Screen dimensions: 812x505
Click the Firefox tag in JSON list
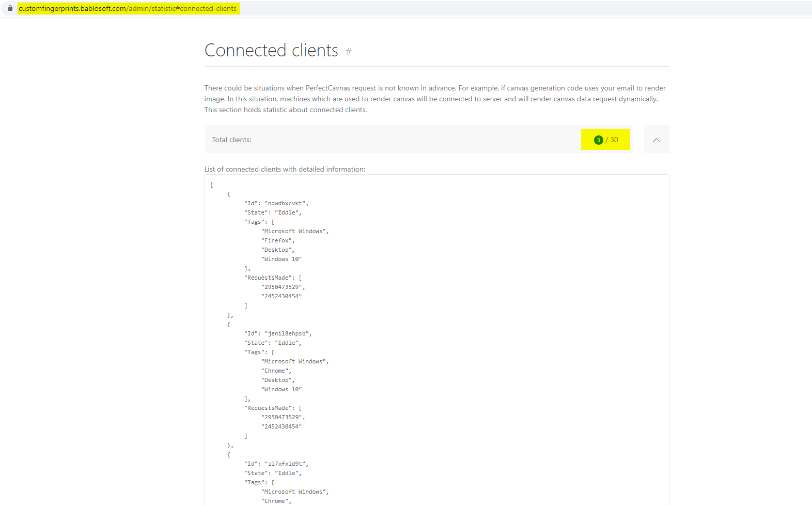tap(278, 241)
